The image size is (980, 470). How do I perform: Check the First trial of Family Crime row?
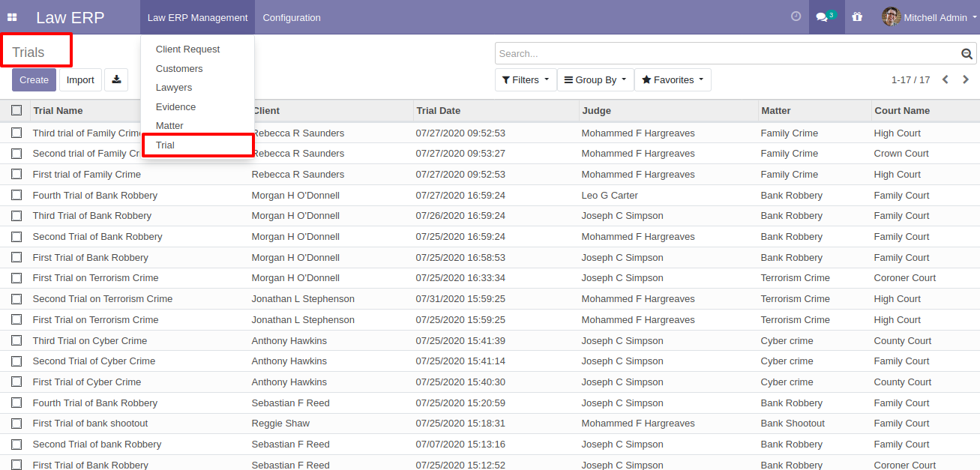[x=16, y=174]
